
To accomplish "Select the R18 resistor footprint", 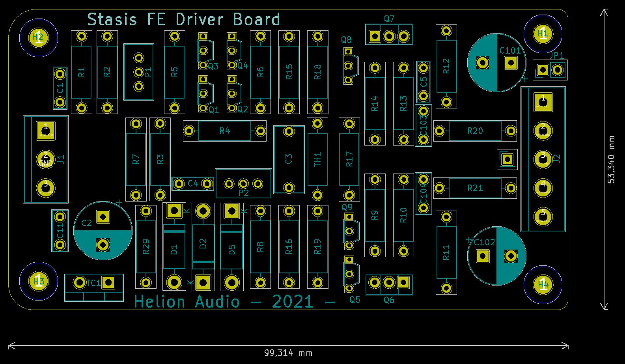I will point(318,72).
